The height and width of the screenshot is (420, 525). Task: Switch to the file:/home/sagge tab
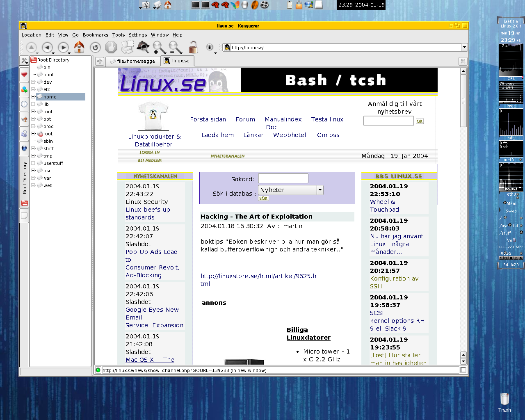133,61
